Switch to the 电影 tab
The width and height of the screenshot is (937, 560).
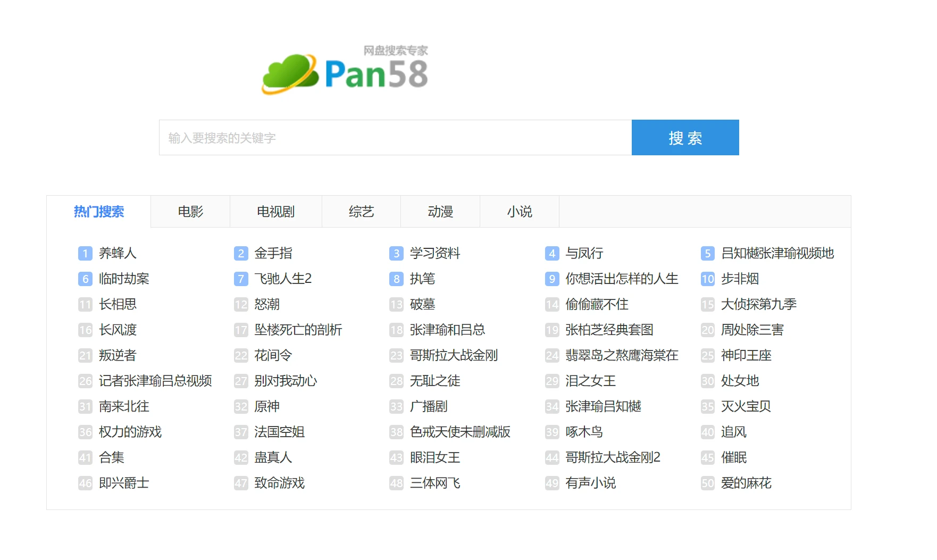[190, 212]
